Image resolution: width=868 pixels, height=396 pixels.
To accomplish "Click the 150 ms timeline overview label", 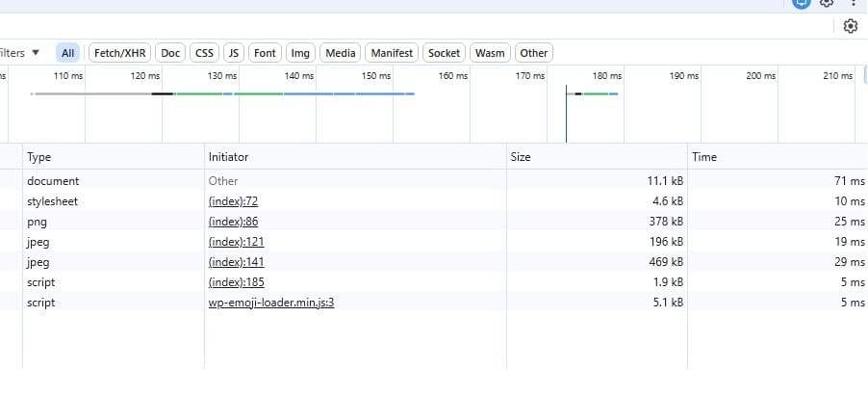I will point(376,76).
